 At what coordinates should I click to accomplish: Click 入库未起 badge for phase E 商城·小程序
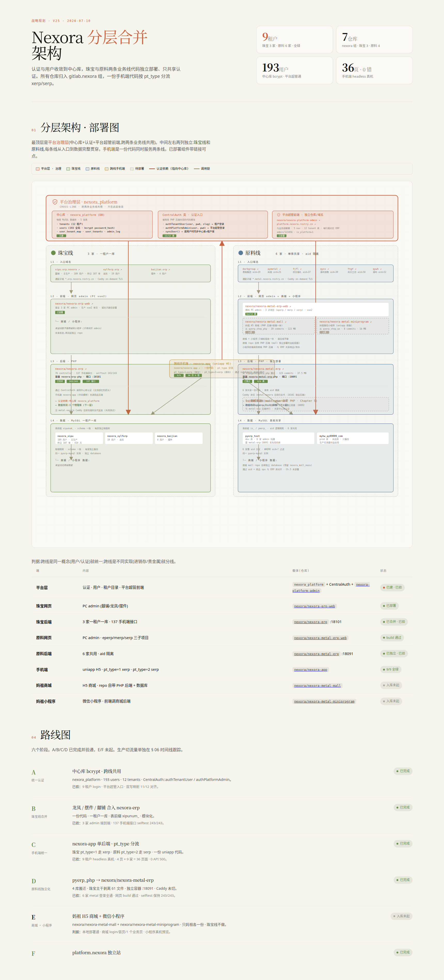point(401,916)
